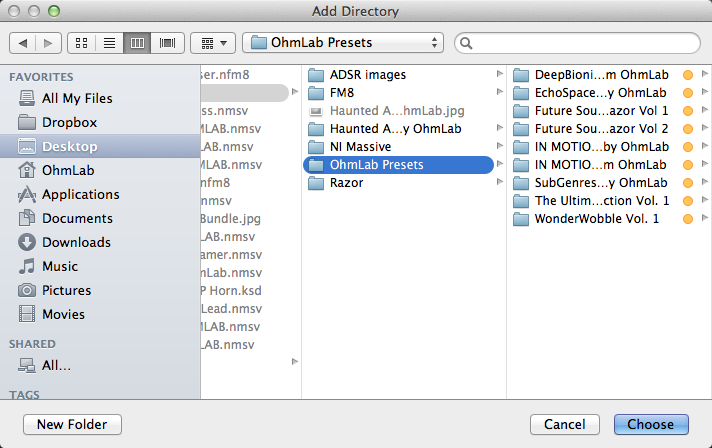The height and width of the screenshot is (448, 712).
Task: Expand the greyed selected row arrow in left column
Action: (x=295, y=92)
